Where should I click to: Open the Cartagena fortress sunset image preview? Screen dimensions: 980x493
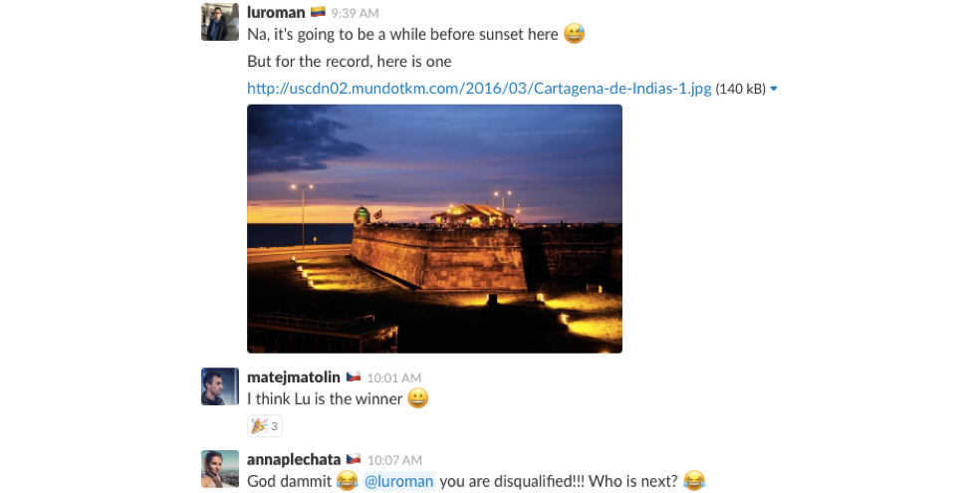click(434, 229)
